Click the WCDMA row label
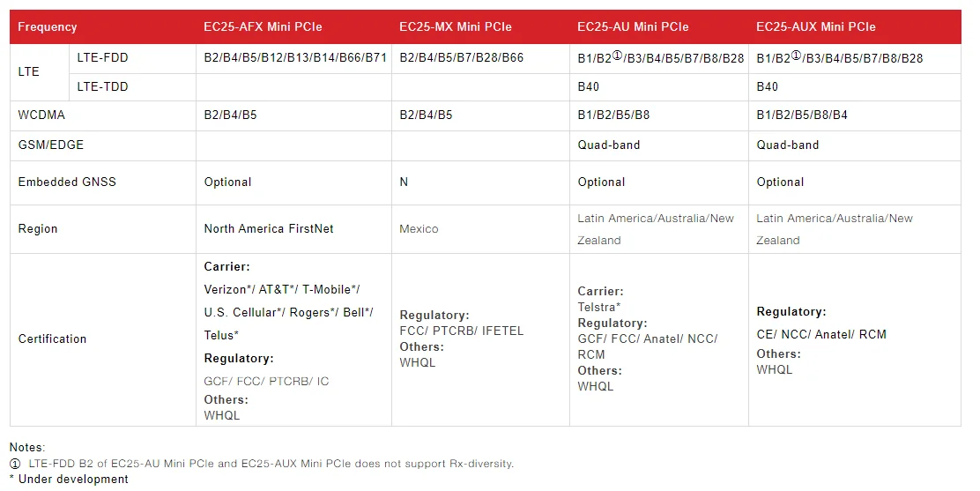 coord(41,115)
